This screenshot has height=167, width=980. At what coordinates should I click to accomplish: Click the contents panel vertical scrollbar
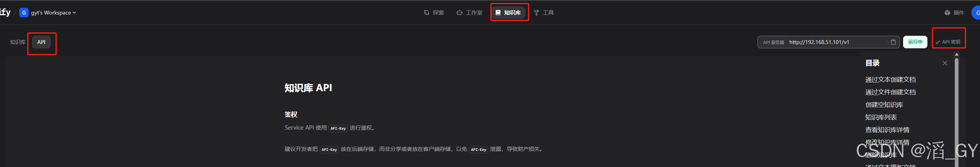tap(956, 110)
